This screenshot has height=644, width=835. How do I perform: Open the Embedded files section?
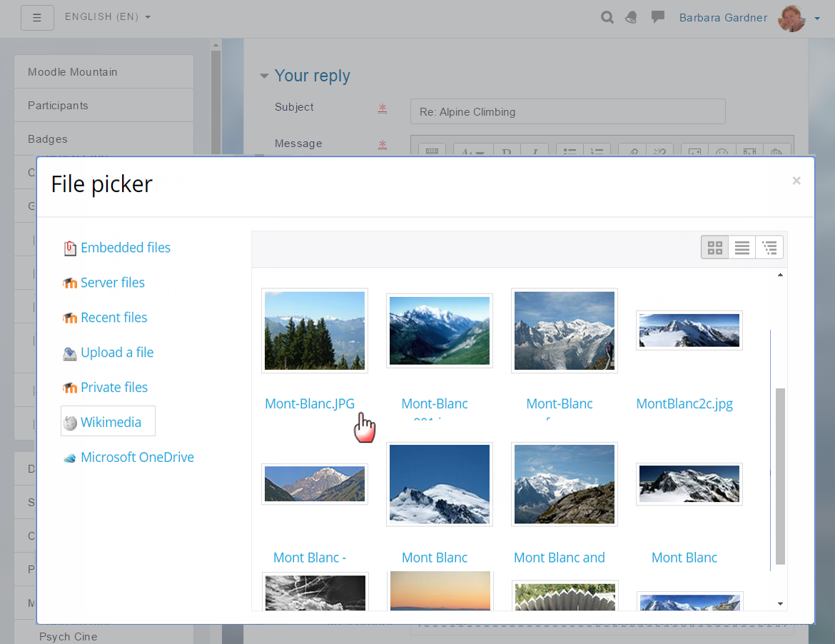tap(126, 248)
